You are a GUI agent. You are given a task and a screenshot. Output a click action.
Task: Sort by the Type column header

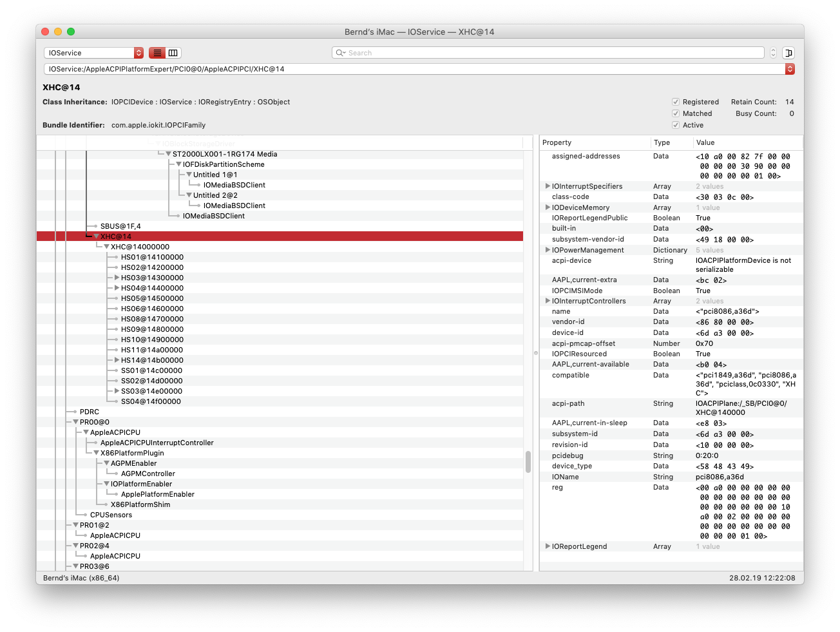(x=671, y=142)
